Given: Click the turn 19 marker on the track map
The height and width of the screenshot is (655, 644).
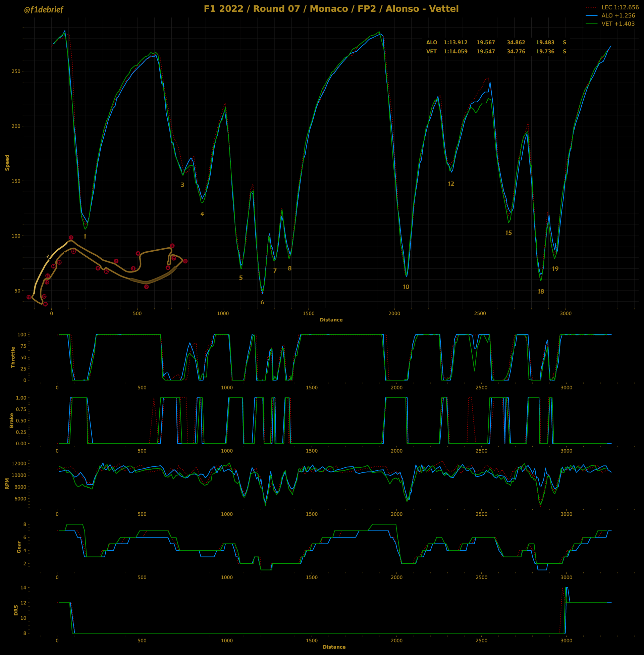Looking at the screenshot, I should 29,297.
